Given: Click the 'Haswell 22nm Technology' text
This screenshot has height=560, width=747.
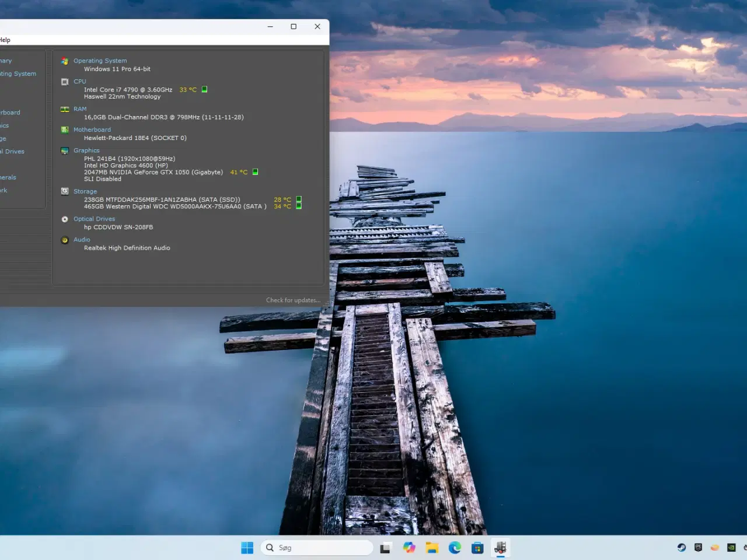Looking at the screenshot, I should pyautogui.click(x=122, y=96).
